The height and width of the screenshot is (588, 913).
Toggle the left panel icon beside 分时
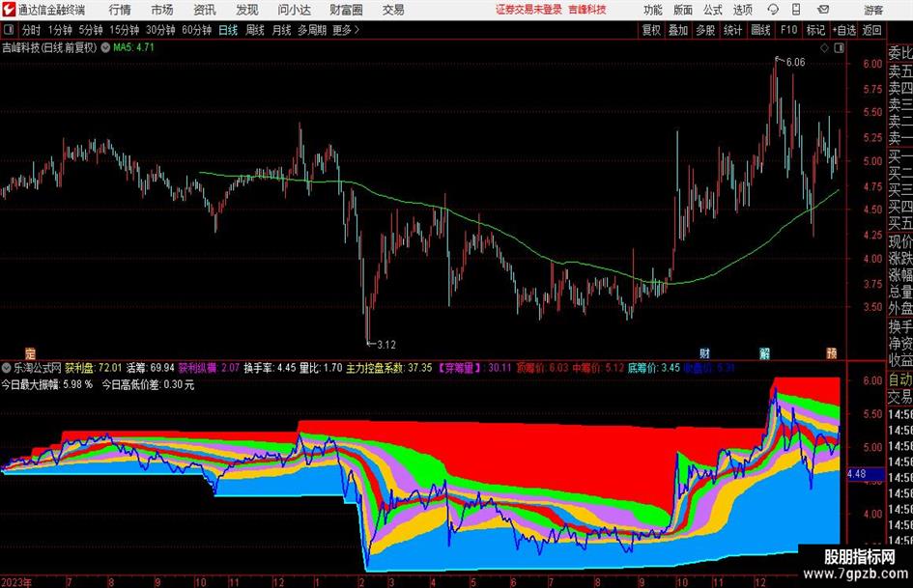pos(8,30)
